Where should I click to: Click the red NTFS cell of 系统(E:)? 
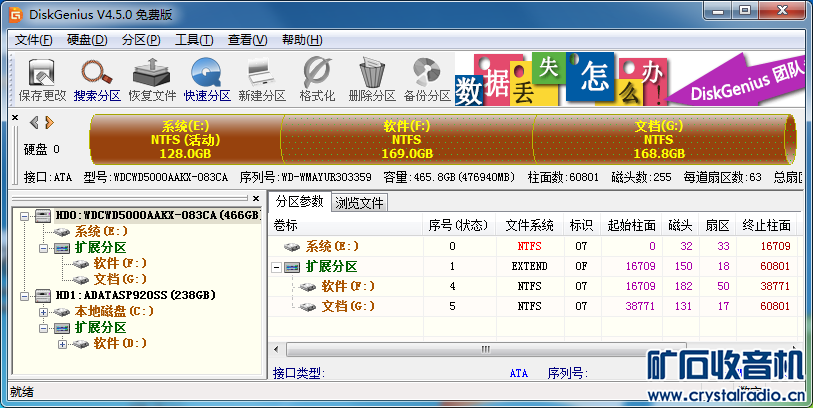pos(529,246)
